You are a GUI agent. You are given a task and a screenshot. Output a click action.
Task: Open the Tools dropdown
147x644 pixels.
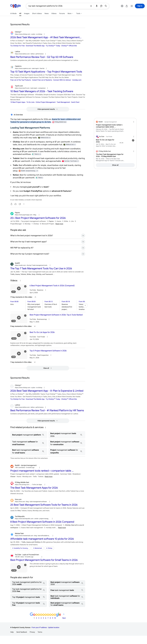[x=79, y=13]
